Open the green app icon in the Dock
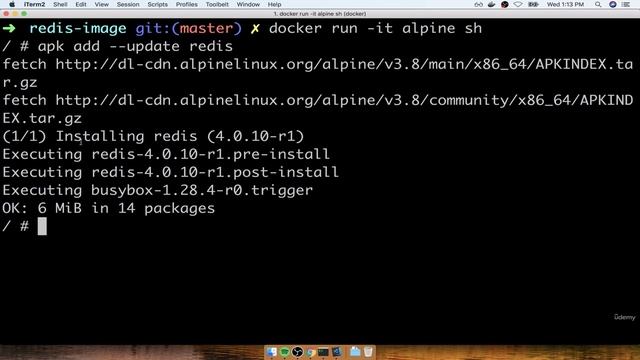The width and height of the screenshot is (640, 360). coord(284,351)
